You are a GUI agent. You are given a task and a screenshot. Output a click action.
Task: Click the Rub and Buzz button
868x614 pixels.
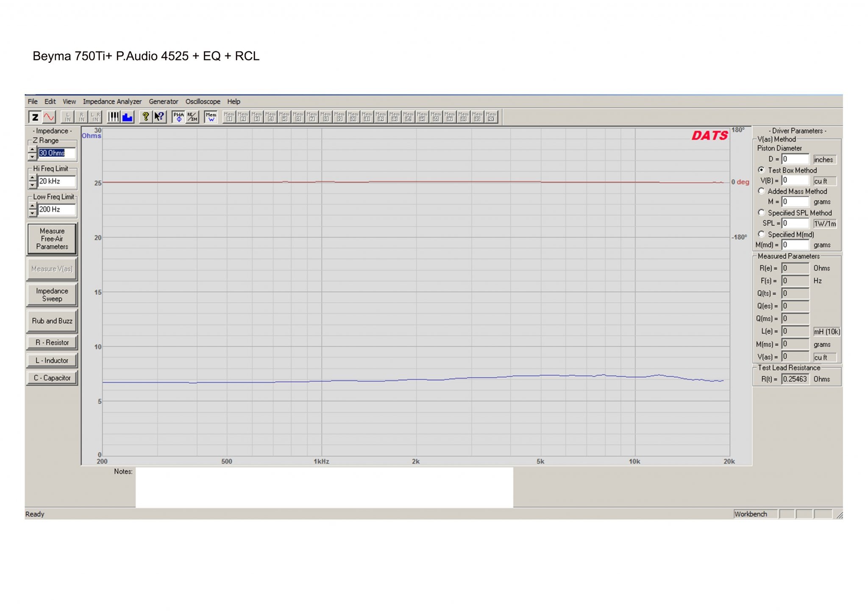click(52, 321)
